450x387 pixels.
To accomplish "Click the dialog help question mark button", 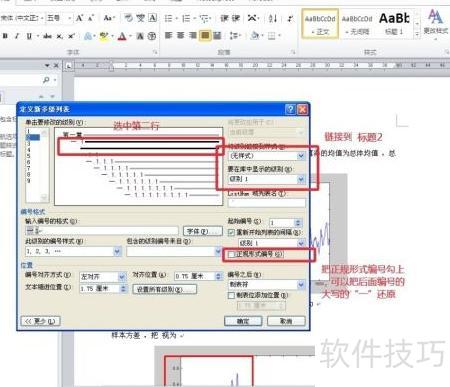I will pos(290,109).
